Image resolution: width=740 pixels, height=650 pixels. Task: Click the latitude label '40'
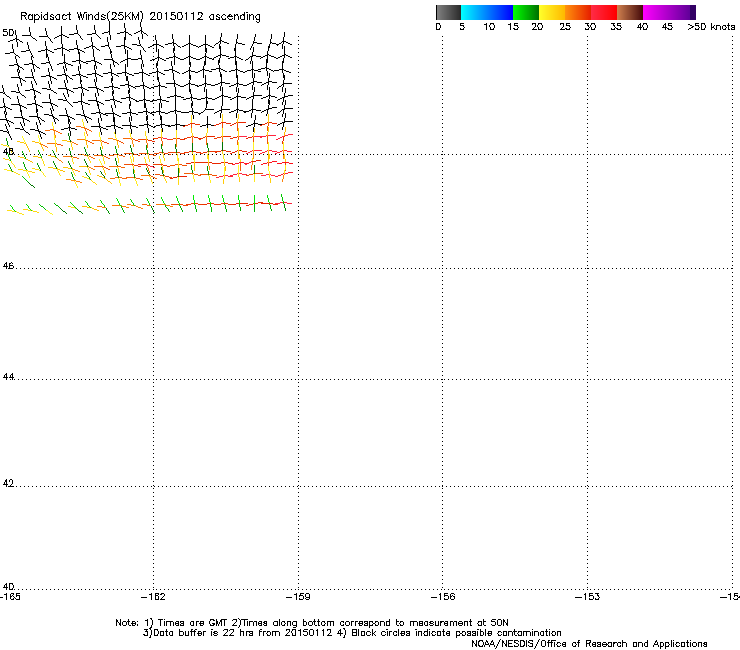(8, 586)
